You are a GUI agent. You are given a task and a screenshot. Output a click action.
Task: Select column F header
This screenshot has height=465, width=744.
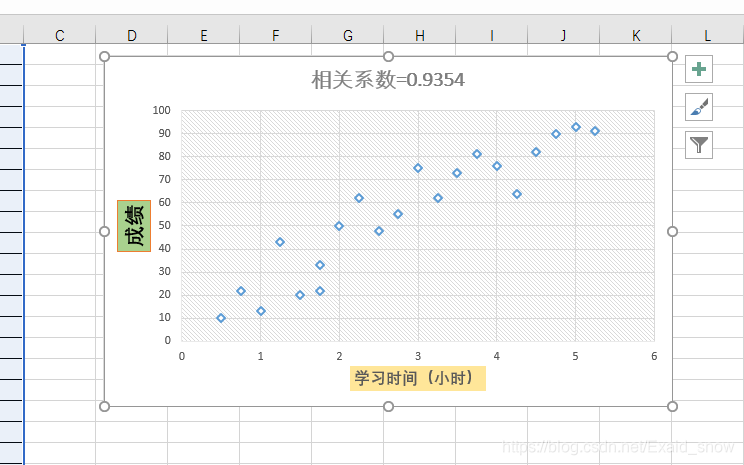coord(276,35)
